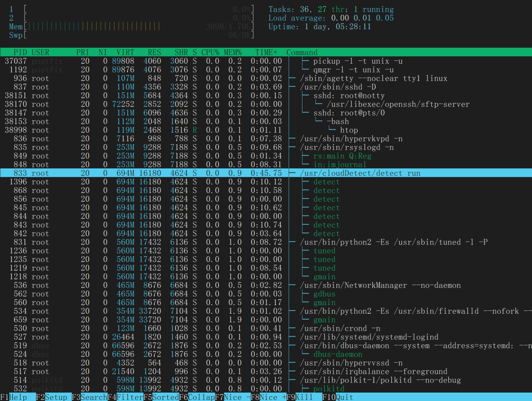Select the dbus-daemon --system parent process
The width and height of the screenshot is (532, 401).
coord(266,346)
